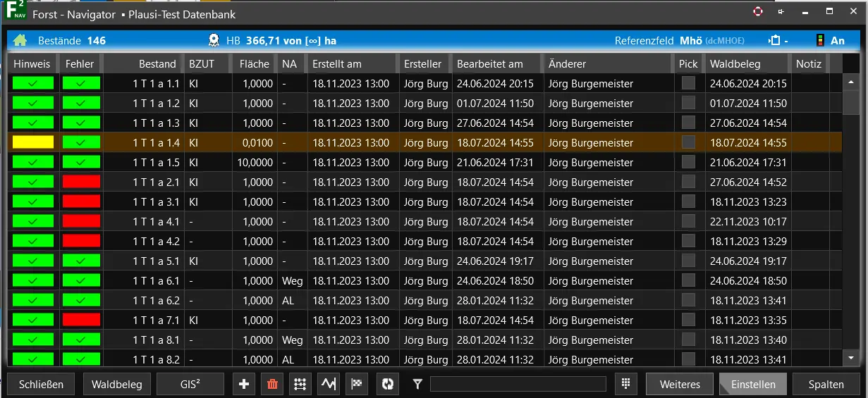
Task: Click the grid selection icon in bottom toolbar
Action: pos(300,384)
